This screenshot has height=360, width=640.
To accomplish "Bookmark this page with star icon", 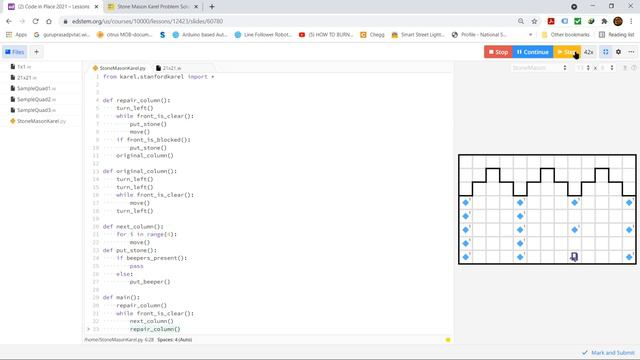I will tap(534, 21).
